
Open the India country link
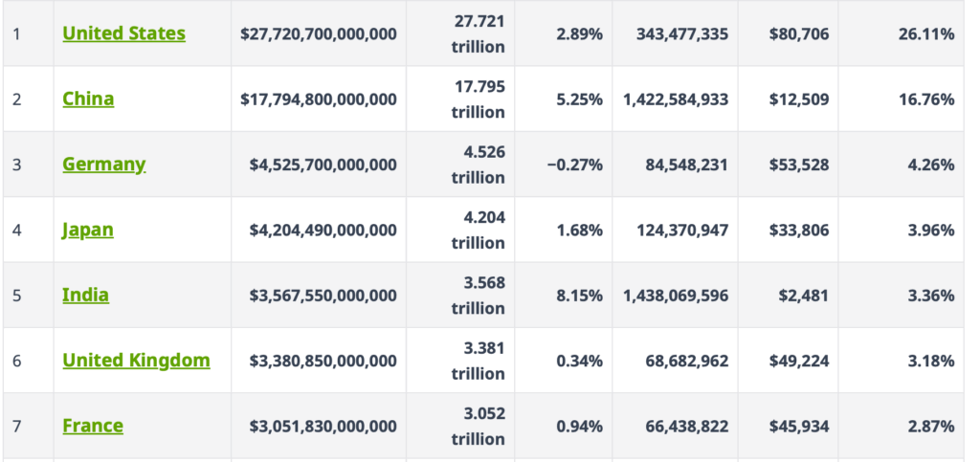coord(85,295)
